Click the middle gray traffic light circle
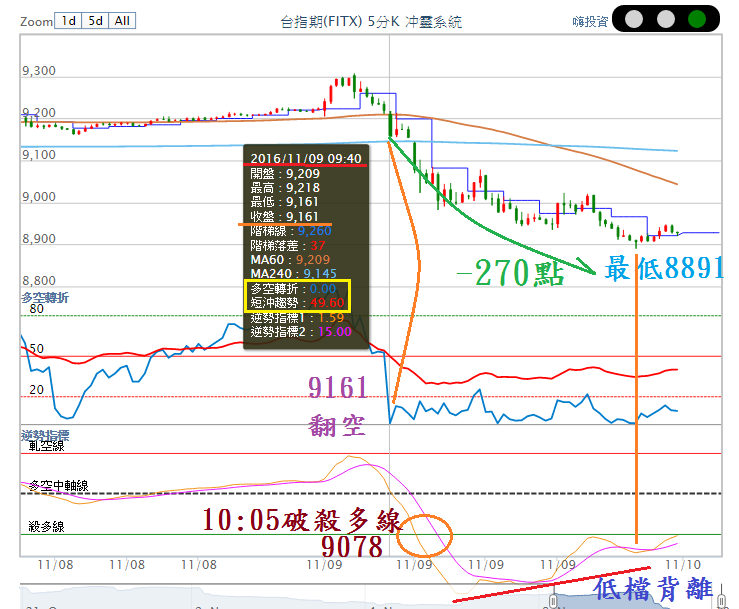This screenshot has height=609, width=739. 665,19
